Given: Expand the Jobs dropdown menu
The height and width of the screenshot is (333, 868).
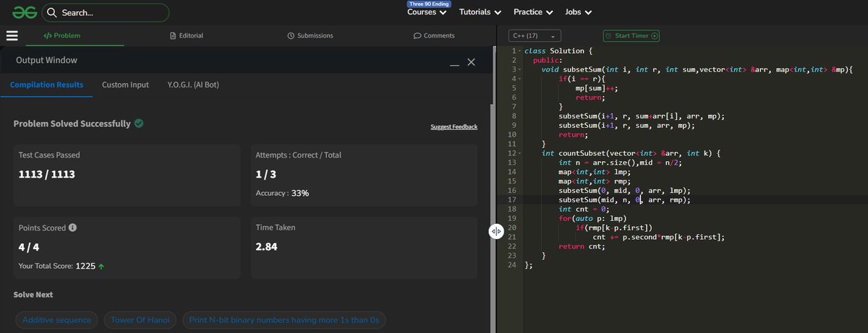Looking at the screenshot, I should tap(579, 12).
